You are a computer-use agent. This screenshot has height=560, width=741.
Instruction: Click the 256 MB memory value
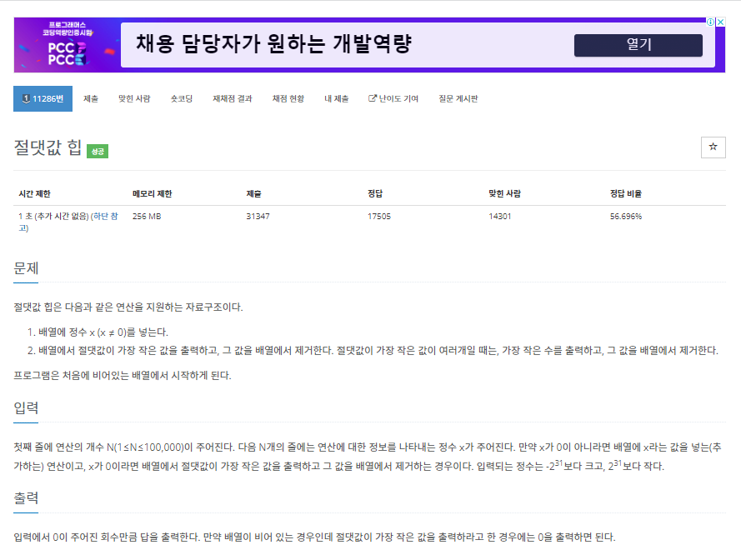(x=147, y=217)
